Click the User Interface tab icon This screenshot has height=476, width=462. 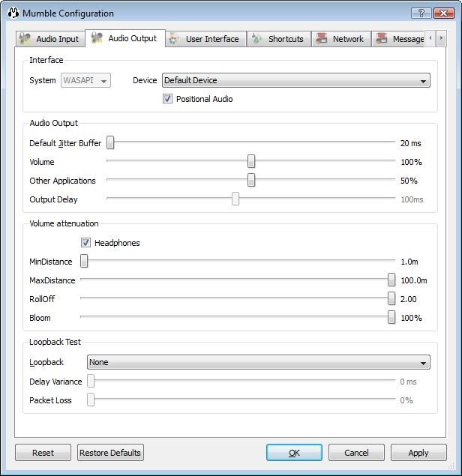tap(175, 39)
